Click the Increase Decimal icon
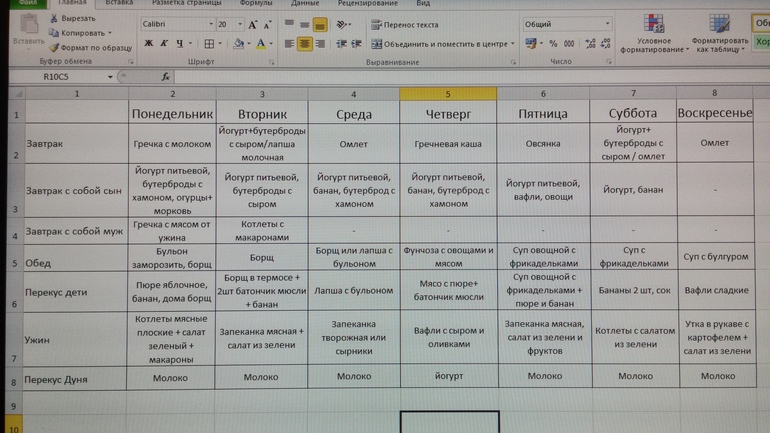Image resolution: width=770 pixels, height=433 pixels. tap(590, 44)
